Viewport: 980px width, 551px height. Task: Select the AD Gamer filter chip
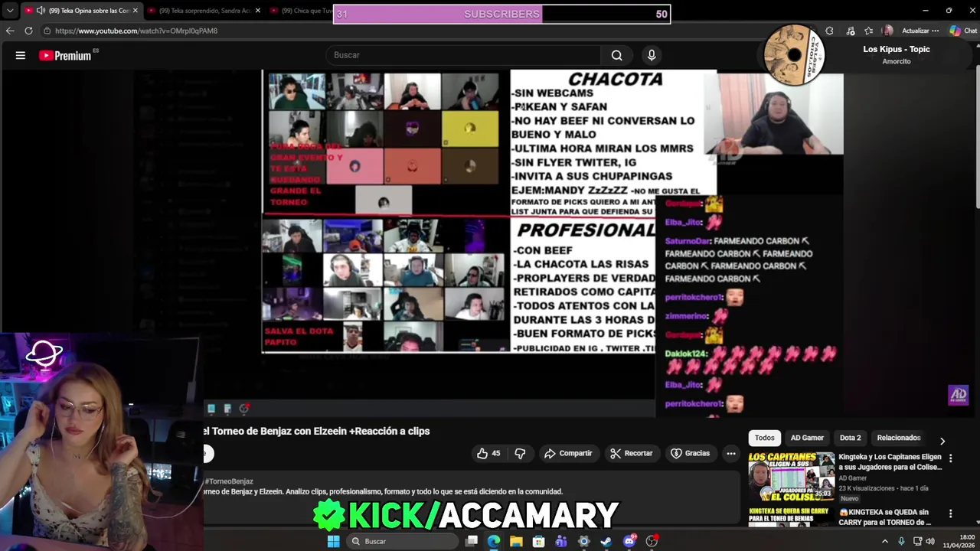(x=807, y=438)
